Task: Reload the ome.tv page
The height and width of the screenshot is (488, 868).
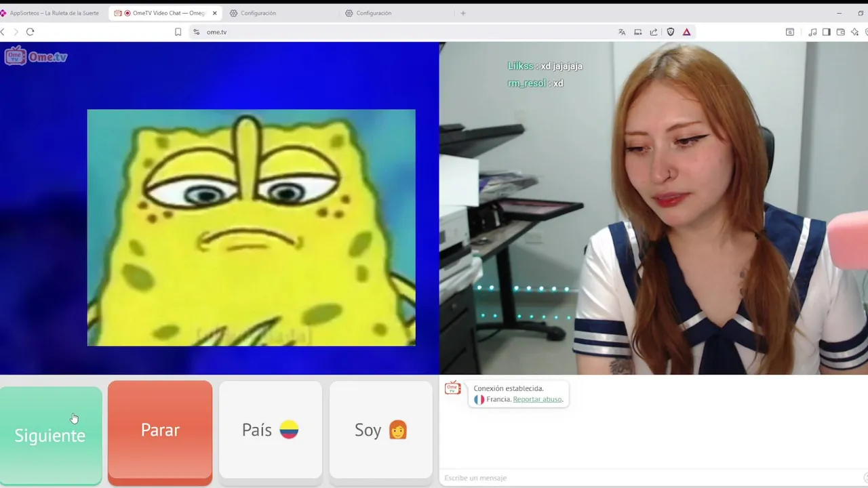Action: 30,32
